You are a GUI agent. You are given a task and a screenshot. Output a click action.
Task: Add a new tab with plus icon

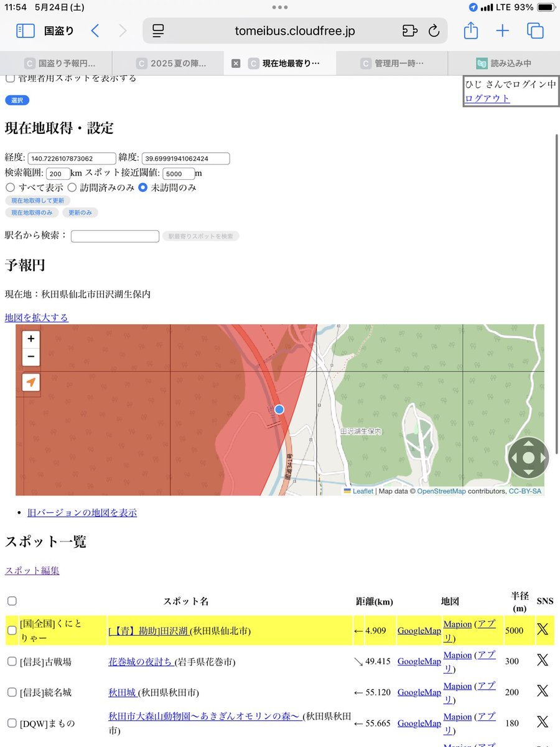[x=502, y=31]
